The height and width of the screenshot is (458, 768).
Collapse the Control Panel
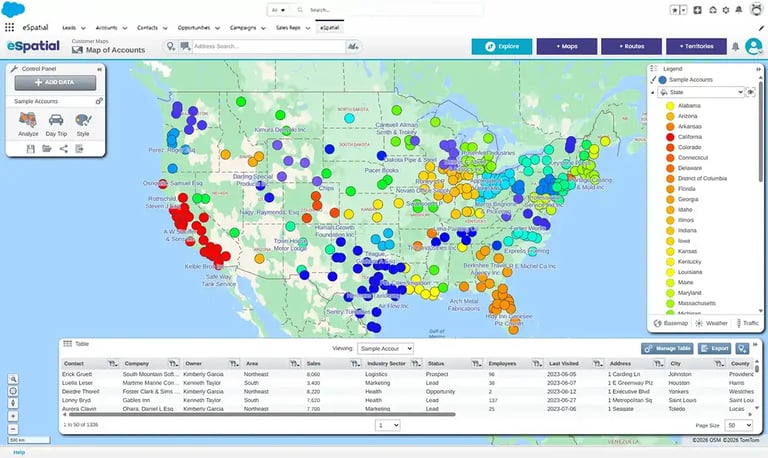[99, 69]
